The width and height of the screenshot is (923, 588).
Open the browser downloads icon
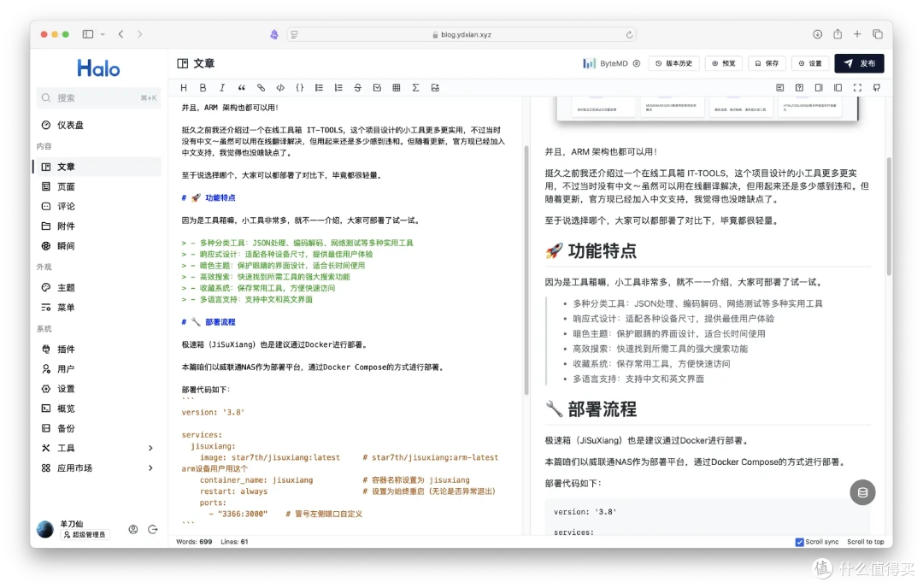(818, 34)
